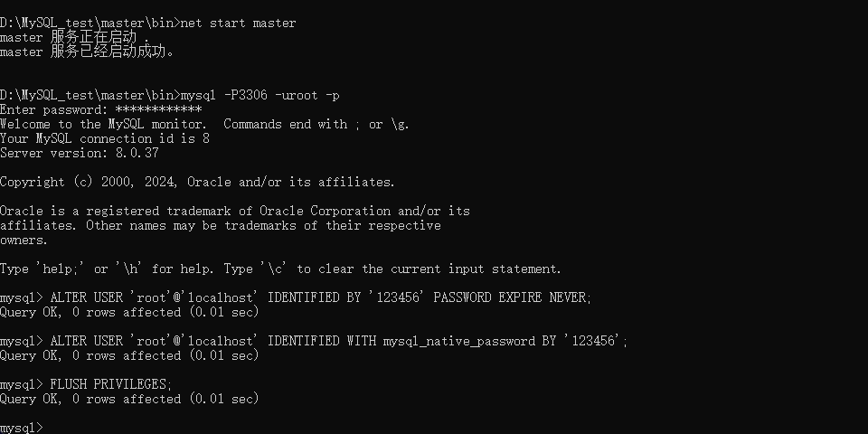Click the "PASSWORD EXPIRE NEVER" text

pos(512,297)
